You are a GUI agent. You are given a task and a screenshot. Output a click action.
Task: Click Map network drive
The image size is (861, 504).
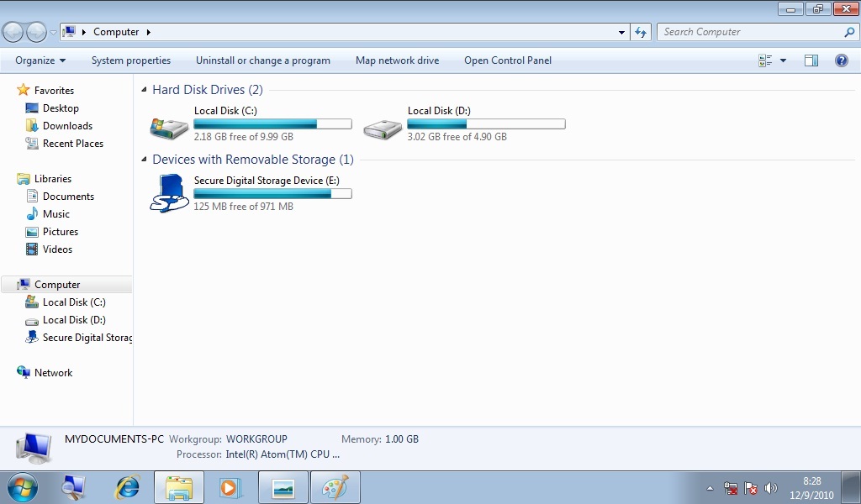(397, 60)
